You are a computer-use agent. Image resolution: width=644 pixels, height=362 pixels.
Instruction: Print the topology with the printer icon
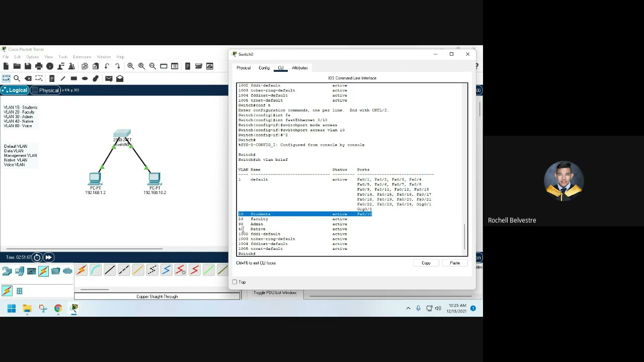39,66
